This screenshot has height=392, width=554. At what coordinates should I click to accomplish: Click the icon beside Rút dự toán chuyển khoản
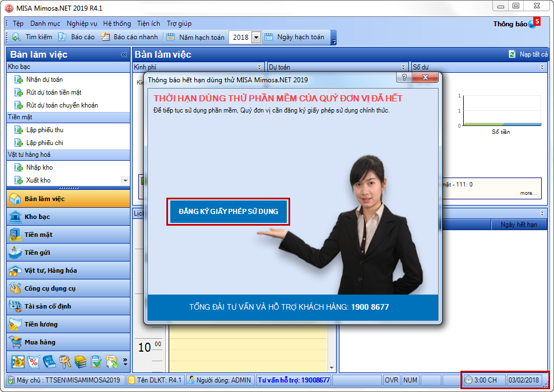18,105
